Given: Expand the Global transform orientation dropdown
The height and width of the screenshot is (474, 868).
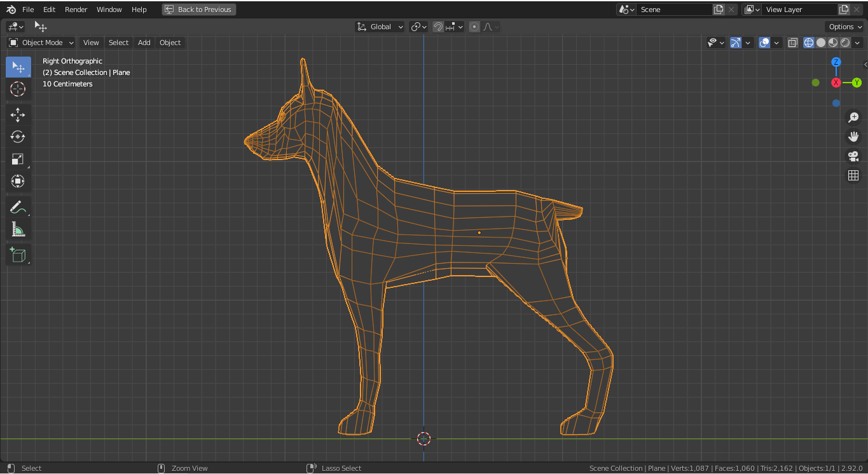Looking at the screenshot, I should click(x=380, y=27).
